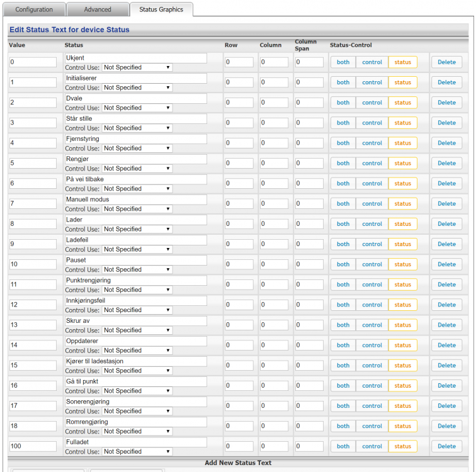Click the Column field for Ladefeil row

[274, 244]
